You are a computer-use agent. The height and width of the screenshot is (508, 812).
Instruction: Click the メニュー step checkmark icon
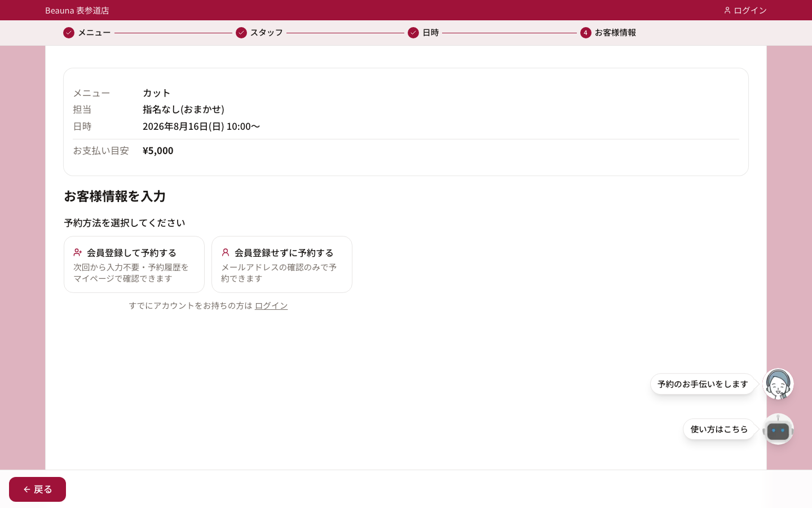[69, 33]
